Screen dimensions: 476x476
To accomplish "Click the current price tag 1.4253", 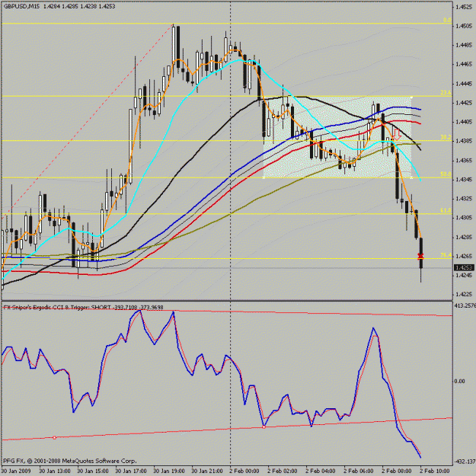I will point(464,268).
